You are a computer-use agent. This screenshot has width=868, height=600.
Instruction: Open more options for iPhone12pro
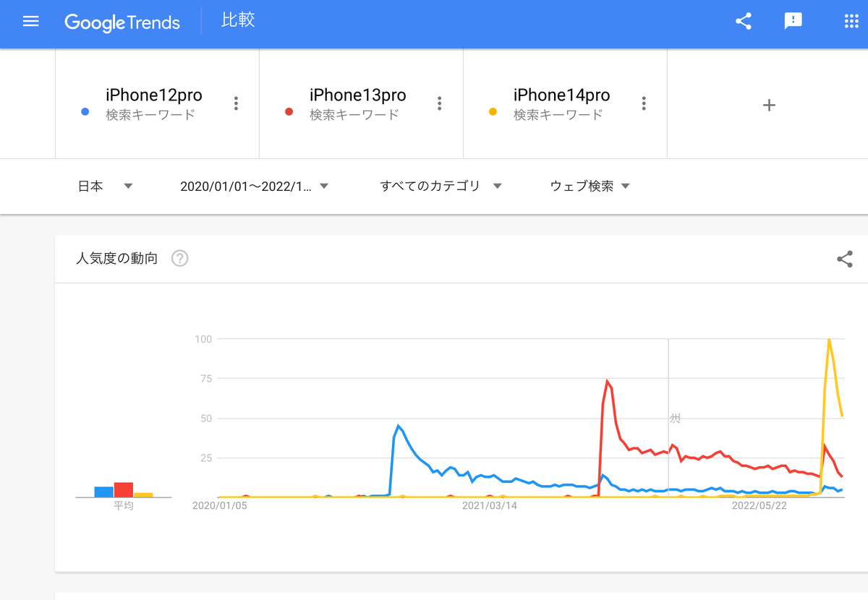(236, 103)
